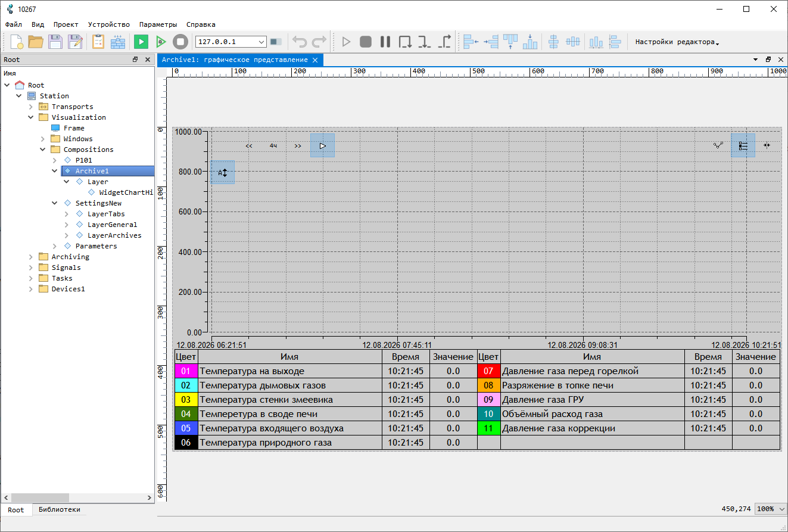
Task: Open the Настройки редактора dropdown
Action: (677, 42)
